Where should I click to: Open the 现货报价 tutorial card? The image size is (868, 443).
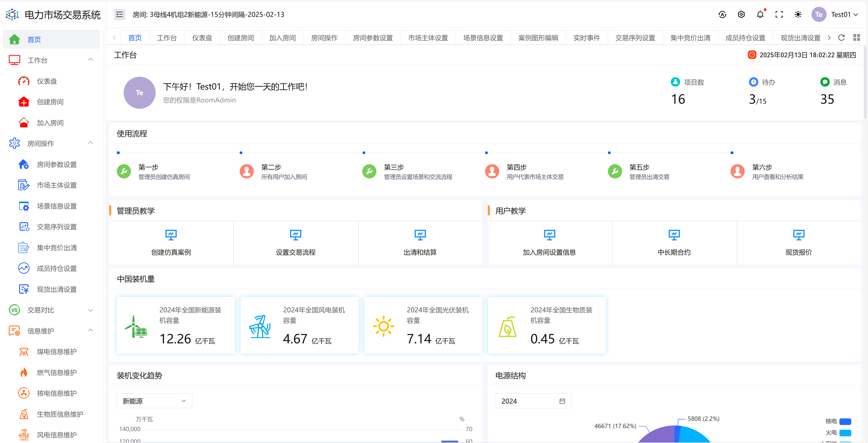799,243
